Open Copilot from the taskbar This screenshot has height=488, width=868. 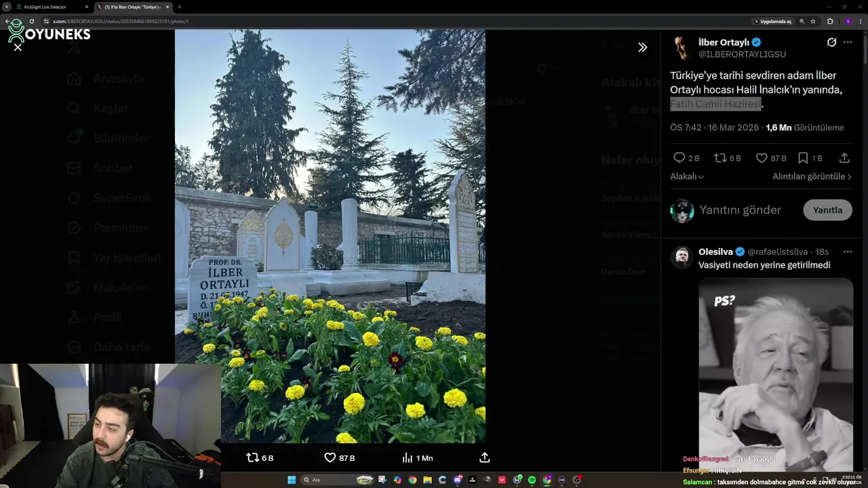(x=397, y=480)
